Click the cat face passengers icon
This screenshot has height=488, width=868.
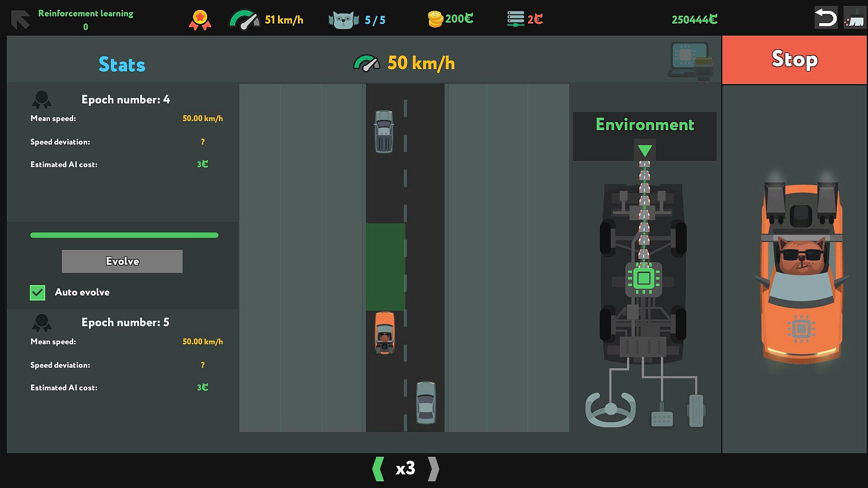[344, 20]
